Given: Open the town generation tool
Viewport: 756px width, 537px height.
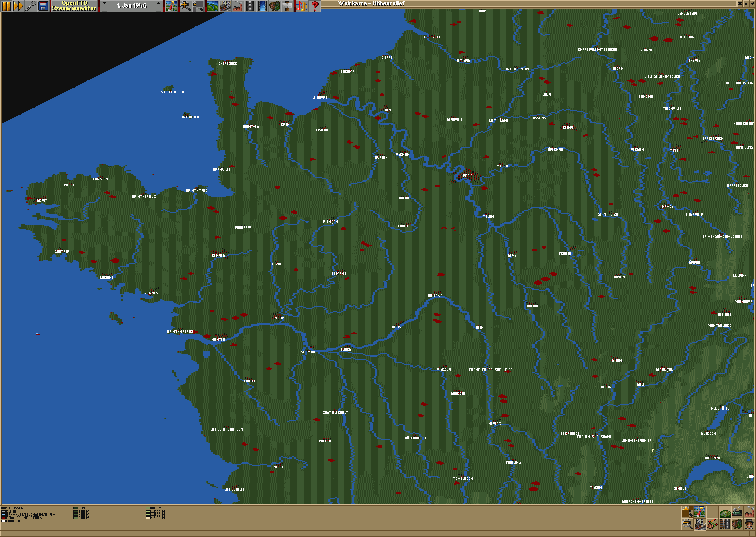Looking at the screenshot, I should 225,6.
